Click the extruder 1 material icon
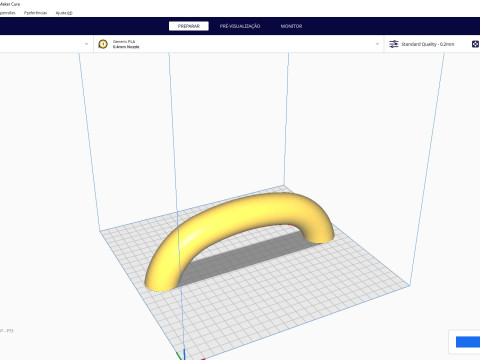 (x=103, y=44)
